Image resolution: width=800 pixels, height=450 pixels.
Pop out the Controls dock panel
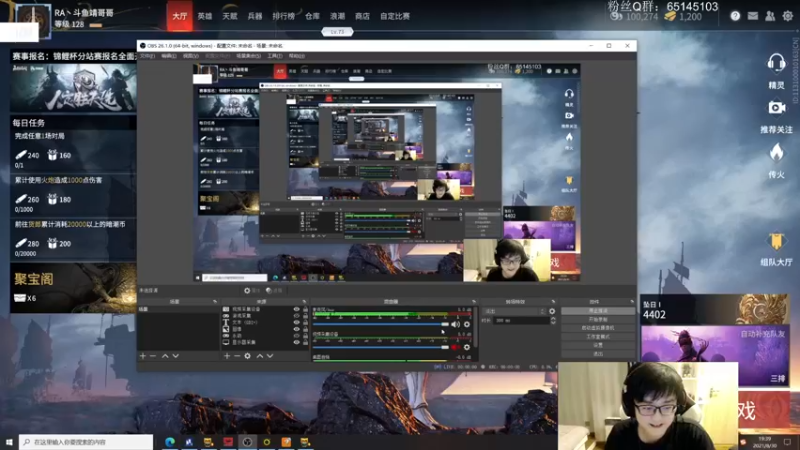tap(632, 302)
